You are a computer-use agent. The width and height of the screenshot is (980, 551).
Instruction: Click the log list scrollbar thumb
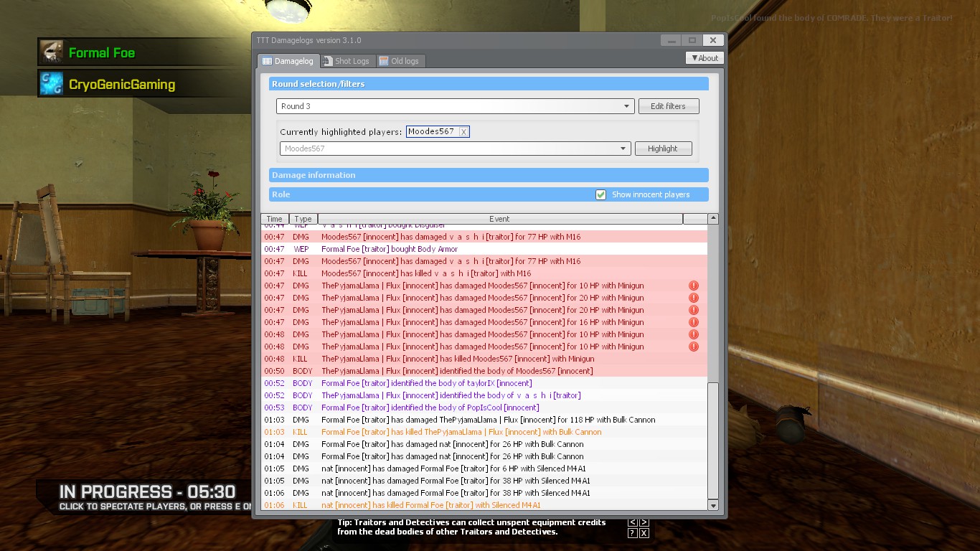[713, 441]
